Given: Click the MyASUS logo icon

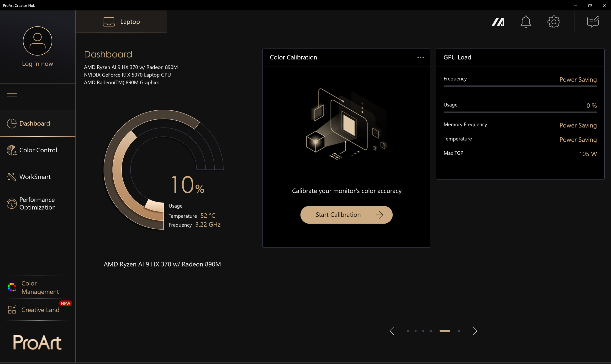Looking at the screenshot, I should click(x=498, y=22).
